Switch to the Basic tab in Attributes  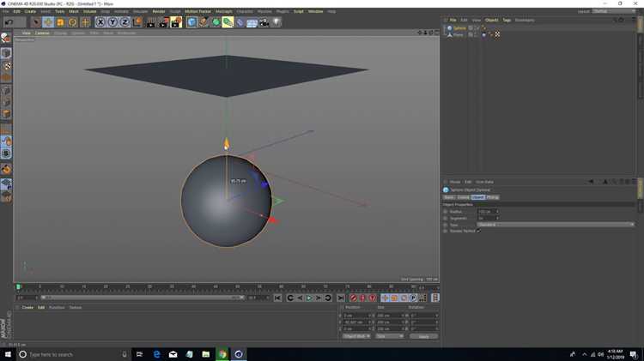point(449,197)
